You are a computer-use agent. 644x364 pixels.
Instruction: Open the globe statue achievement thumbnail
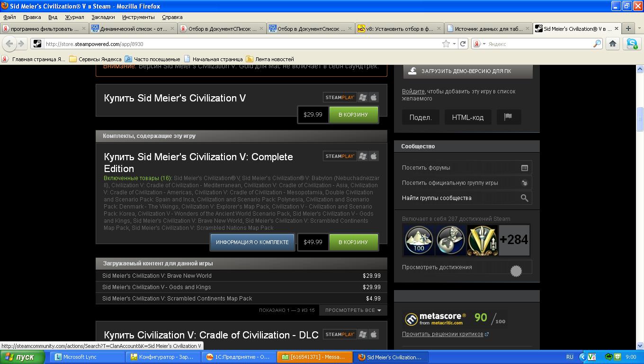click(x=450, y=240)
